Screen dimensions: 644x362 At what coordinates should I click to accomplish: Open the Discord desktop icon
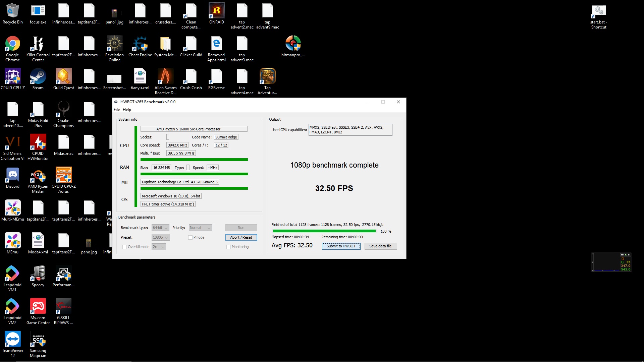point(13,178)
